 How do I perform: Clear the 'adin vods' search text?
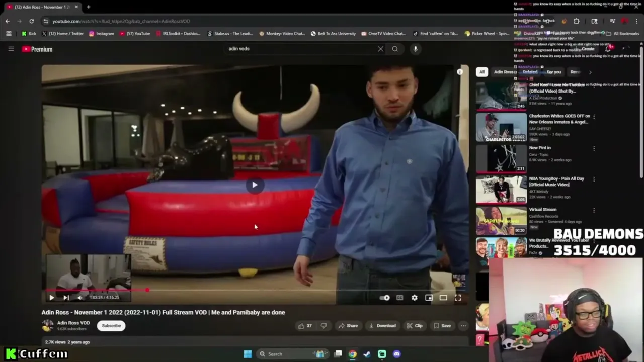click(380, 49)
